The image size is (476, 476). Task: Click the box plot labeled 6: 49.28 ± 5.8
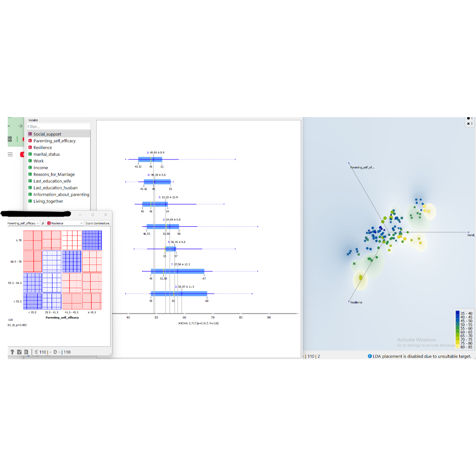click(157, 182)
